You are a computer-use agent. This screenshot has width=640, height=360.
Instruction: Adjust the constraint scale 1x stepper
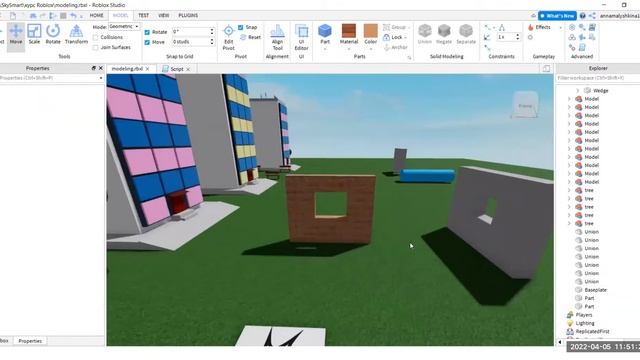pyautogui.click(x=518, y=37)
